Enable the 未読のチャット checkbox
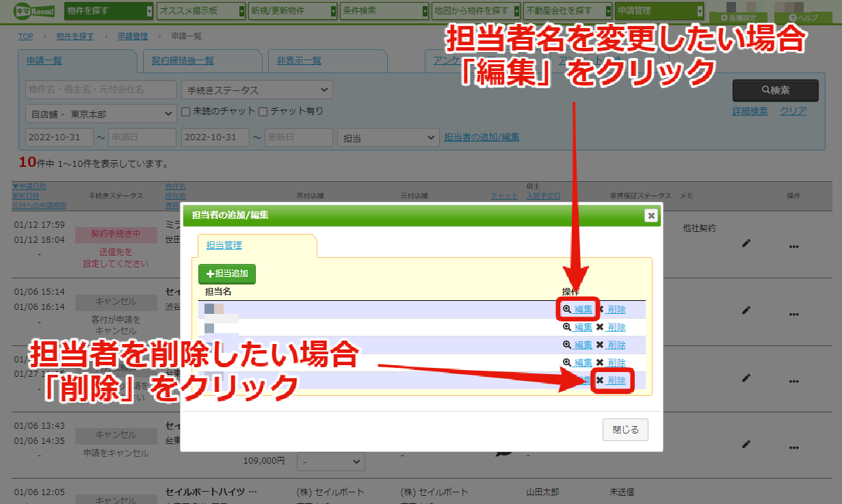 tap(185, 111)
